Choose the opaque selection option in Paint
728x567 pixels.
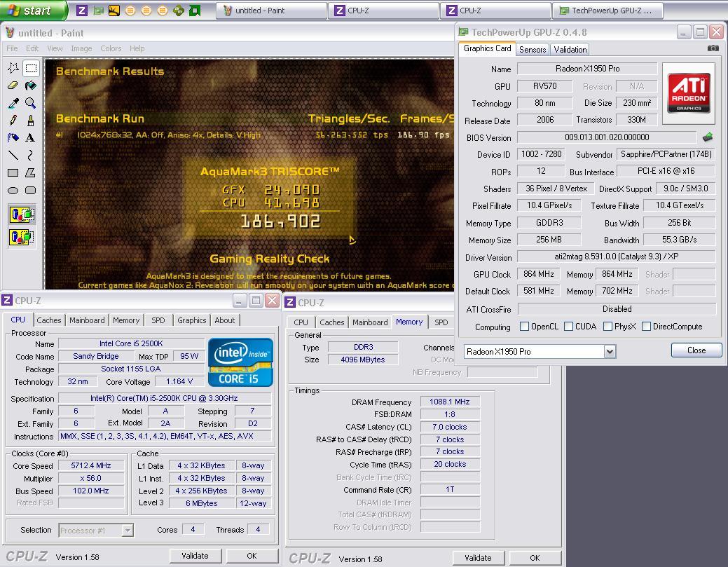click(x=22, y=215)
